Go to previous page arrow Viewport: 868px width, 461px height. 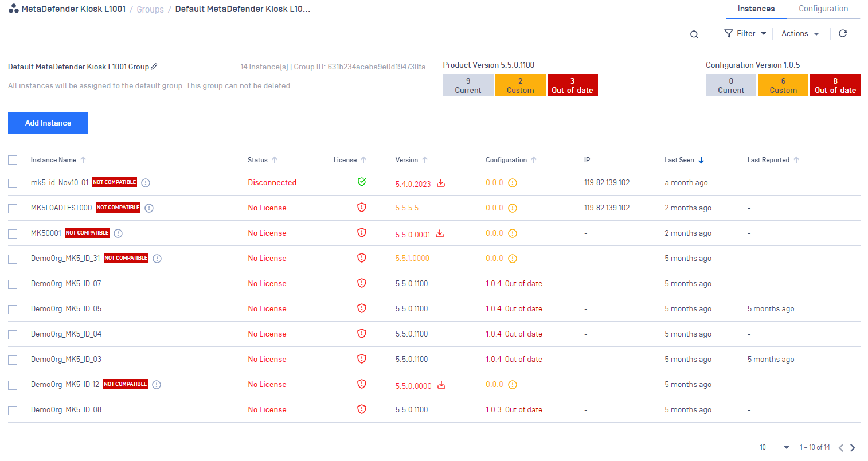(x=841, y=448)
